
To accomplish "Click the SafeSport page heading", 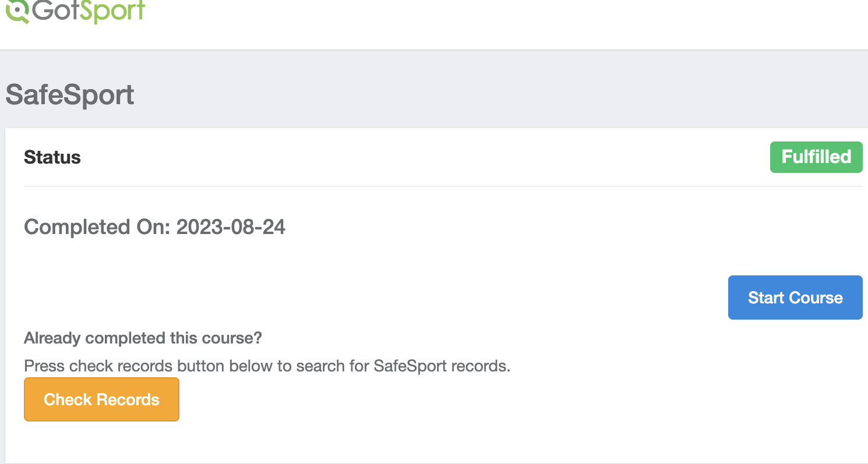I will tap(70, 95).
